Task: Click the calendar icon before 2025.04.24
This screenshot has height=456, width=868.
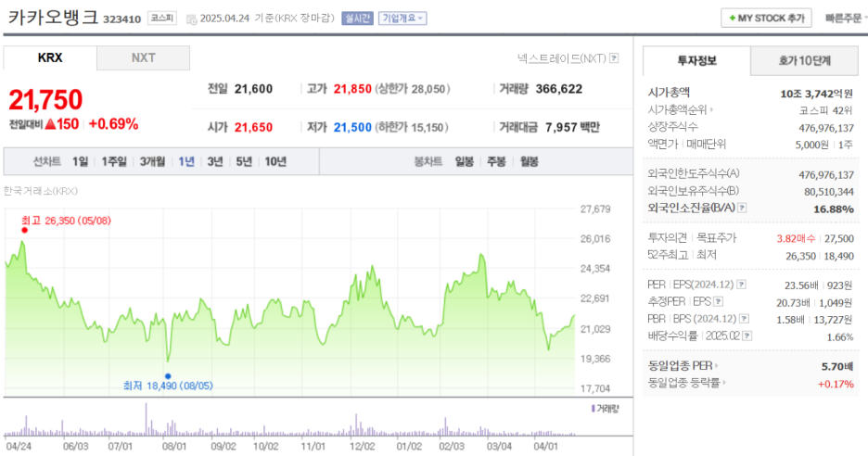Action: coord(192,19)
